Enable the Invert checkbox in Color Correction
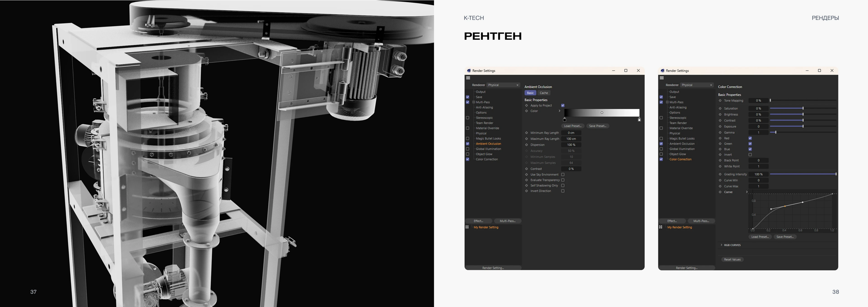This screenshot has width=868, height=307. point(750,154)
